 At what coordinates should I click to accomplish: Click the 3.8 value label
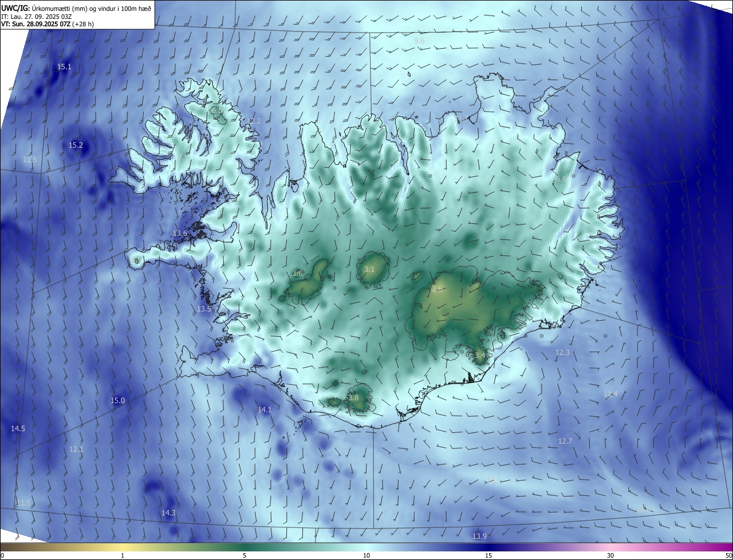point(353,398)
